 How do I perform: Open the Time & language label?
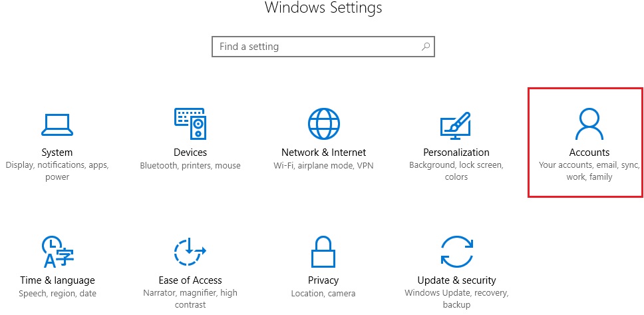tap(57, 280)
